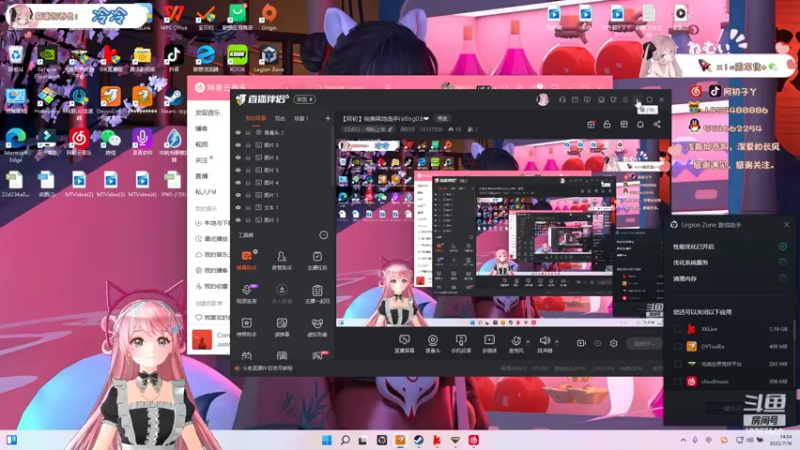800x450 pixels.
Task: Click the start streaming button
Action: pyautogui.click(x=644, y=343)
